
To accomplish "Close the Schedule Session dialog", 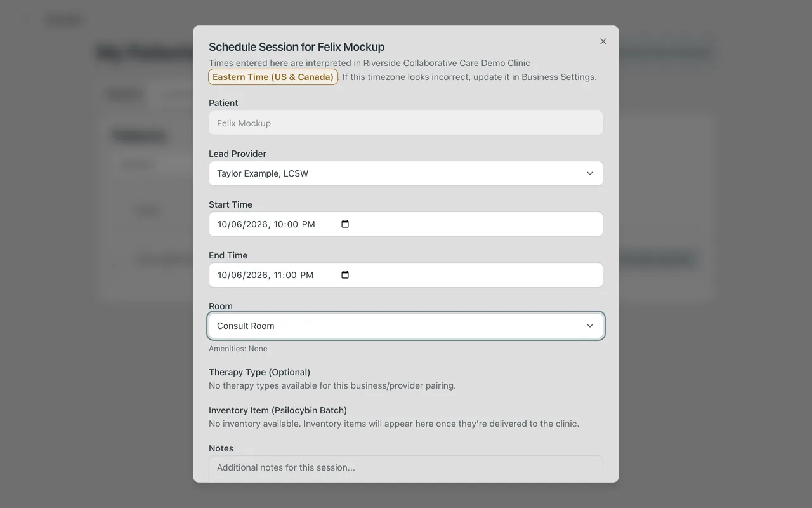I will pos(603,41).
